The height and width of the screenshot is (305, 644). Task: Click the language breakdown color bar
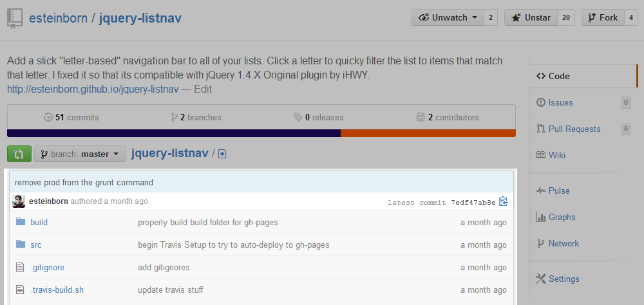pyautogui.click(x=261, y=133)
